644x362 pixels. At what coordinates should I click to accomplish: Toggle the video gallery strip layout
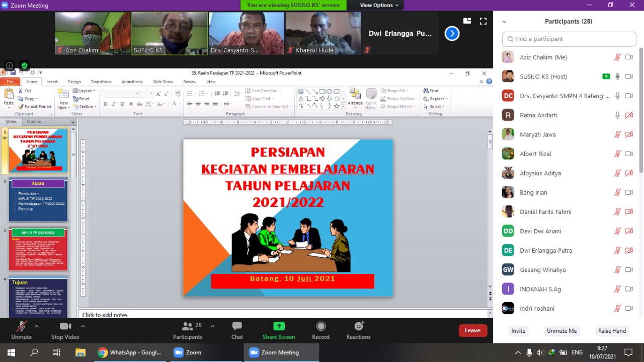pyautogui.click(x=467, y=21)
